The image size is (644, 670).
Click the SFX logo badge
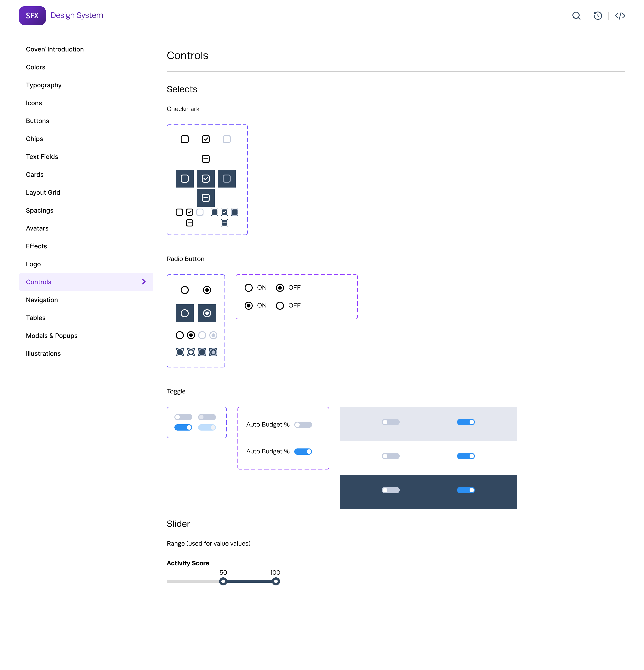coord(32,16)
